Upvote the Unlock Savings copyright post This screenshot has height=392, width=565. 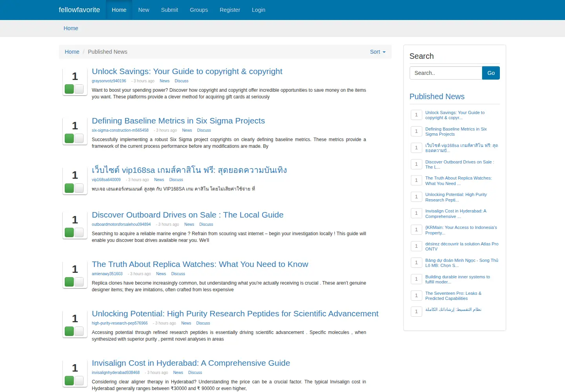(x=69, y=89)
